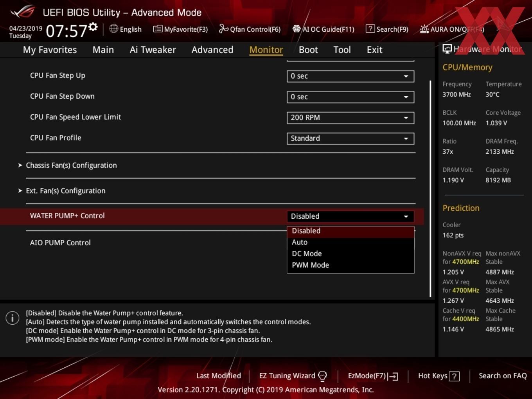Switch to Ai Tweaker tab
Screen dimensions: 532x399
[x=153, y=50]
